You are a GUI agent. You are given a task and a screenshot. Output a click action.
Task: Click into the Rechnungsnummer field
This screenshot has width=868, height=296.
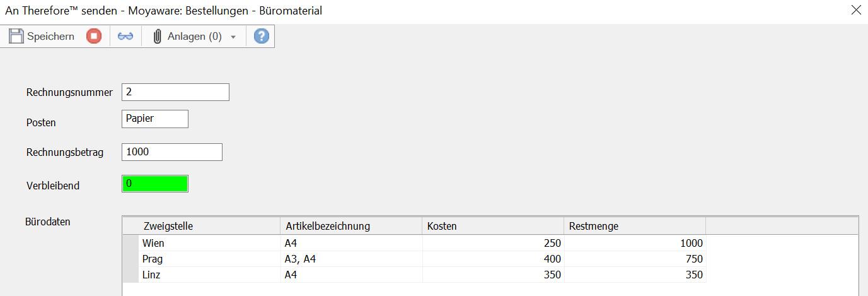pos(175,92)
